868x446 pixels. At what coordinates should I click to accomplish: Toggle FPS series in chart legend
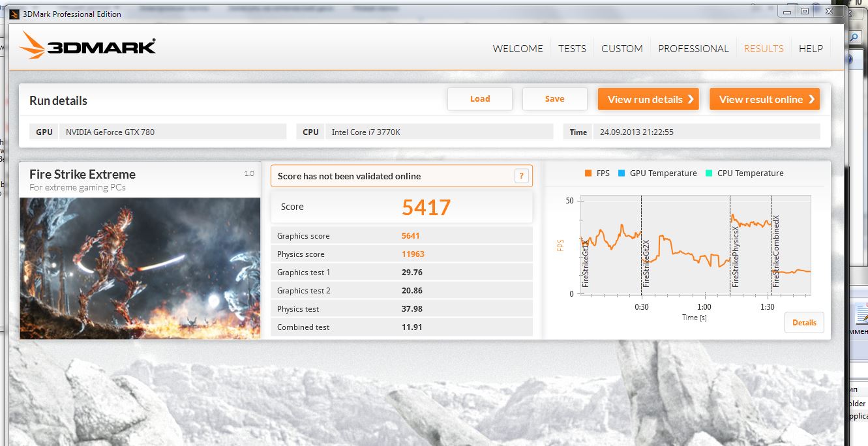(x=597, y=173)
